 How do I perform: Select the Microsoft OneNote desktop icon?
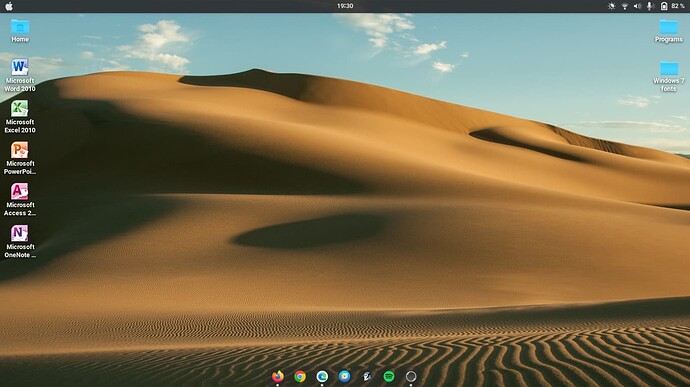click(20, 241)
